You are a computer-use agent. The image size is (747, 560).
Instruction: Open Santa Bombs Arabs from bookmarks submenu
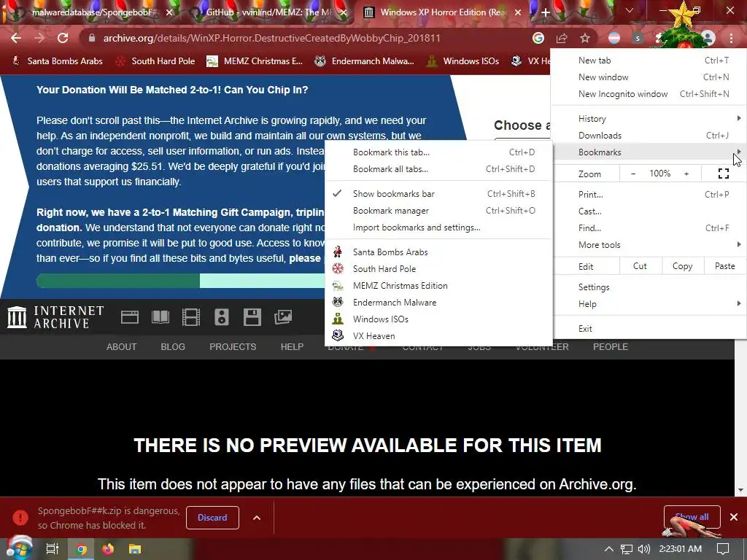point(438,252)
